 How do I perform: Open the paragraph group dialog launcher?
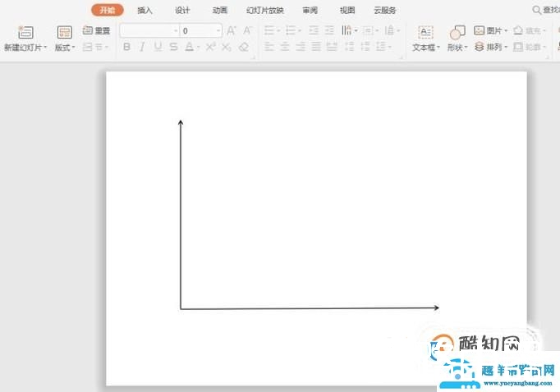point(401,57)
